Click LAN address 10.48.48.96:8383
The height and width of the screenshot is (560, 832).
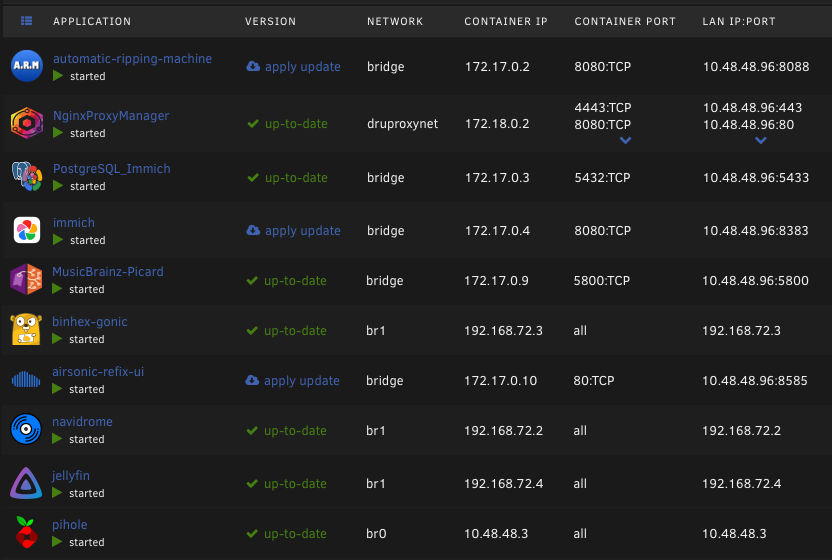[x=756, y=230]
